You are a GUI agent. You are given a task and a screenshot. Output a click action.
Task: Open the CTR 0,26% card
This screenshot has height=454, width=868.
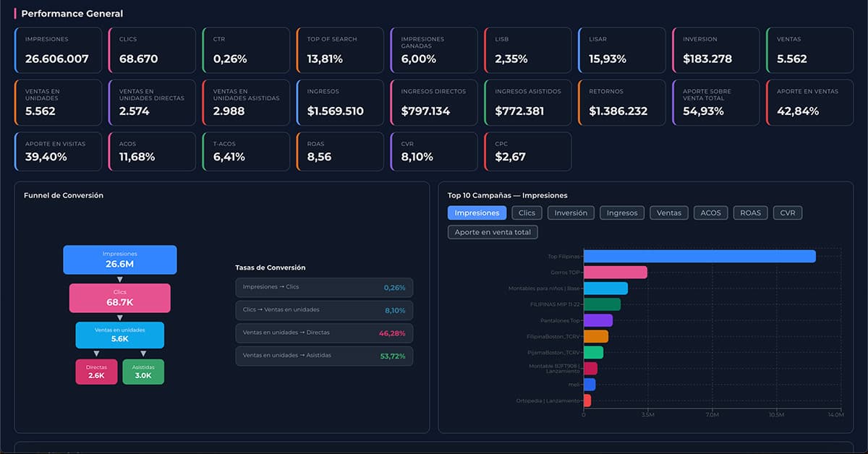[246, 51]
